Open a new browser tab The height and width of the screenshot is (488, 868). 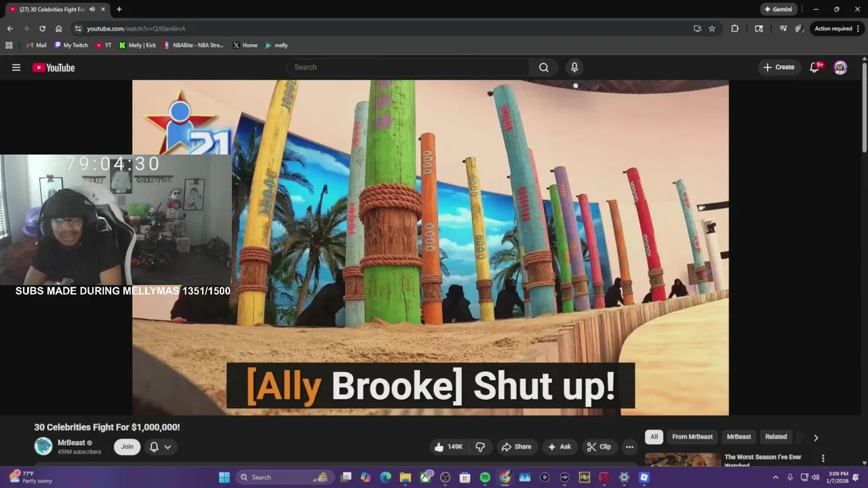[x=119, y=9]
